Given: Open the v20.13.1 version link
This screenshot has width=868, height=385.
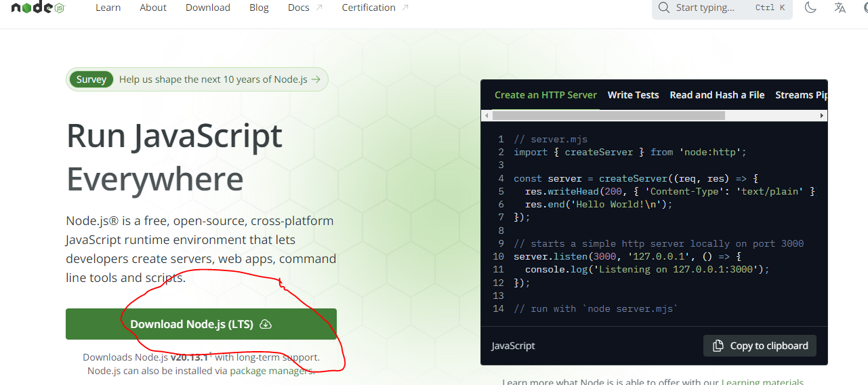Looking at the screenshot, I should coord(190,357).
